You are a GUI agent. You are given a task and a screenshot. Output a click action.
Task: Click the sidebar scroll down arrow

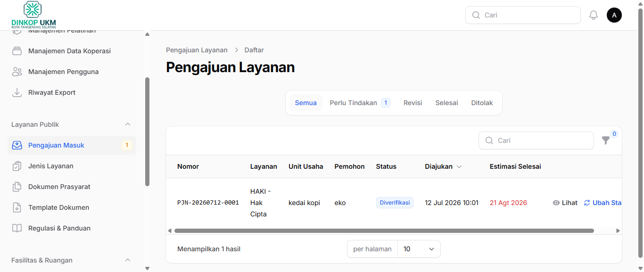[147, 268]
